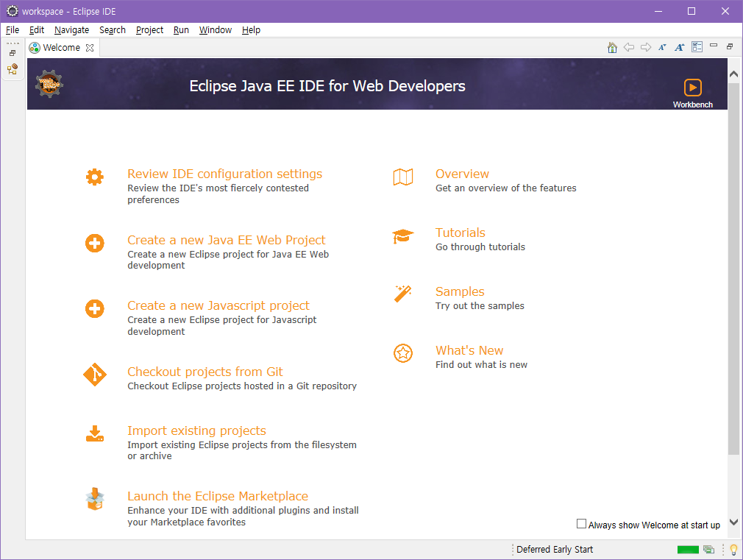Restore the Welcome view with top-right restore icon
743x560 pixels.
(x=730, y=46)
